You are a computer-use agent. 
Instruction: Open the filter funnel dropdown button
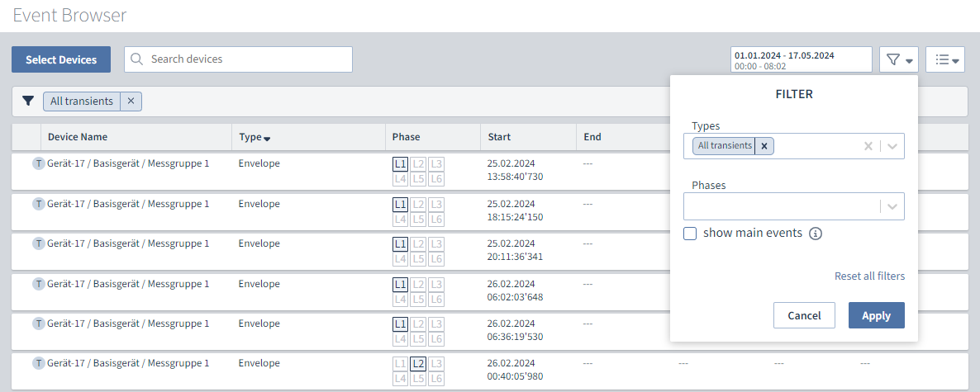900,59
